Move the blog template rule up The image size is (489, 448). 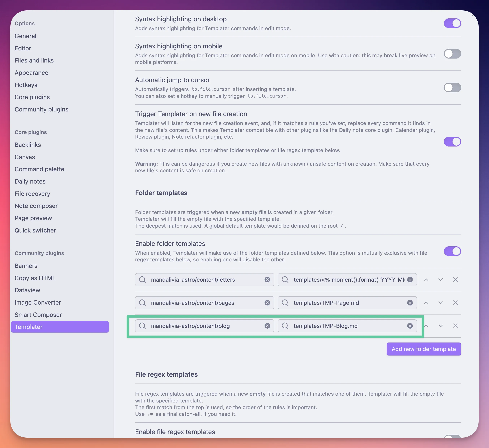click(x=426, y=326)
